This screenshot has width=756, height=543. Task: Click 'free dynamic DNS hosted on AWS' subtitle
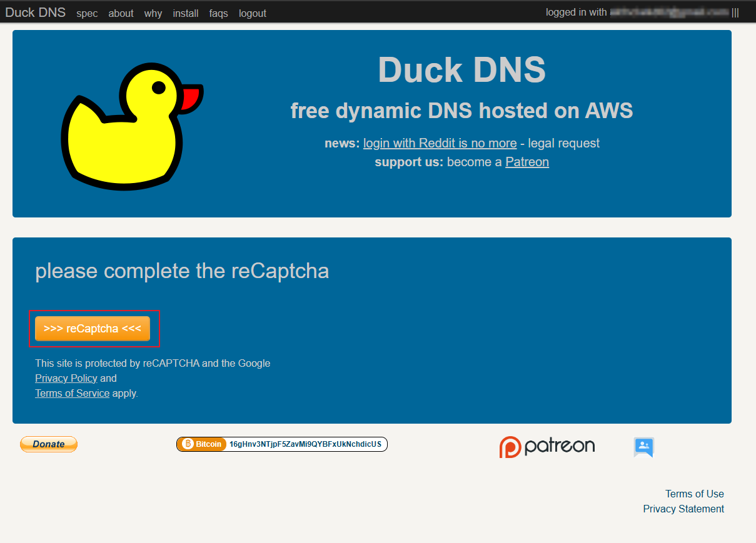point(461,111)
